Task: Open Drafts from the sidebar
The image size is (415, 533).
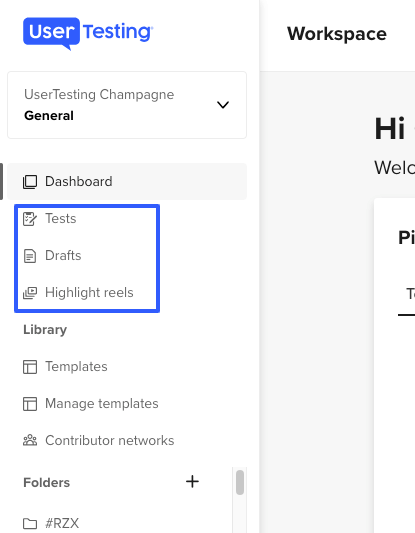Action: click(x=63, y=256)
